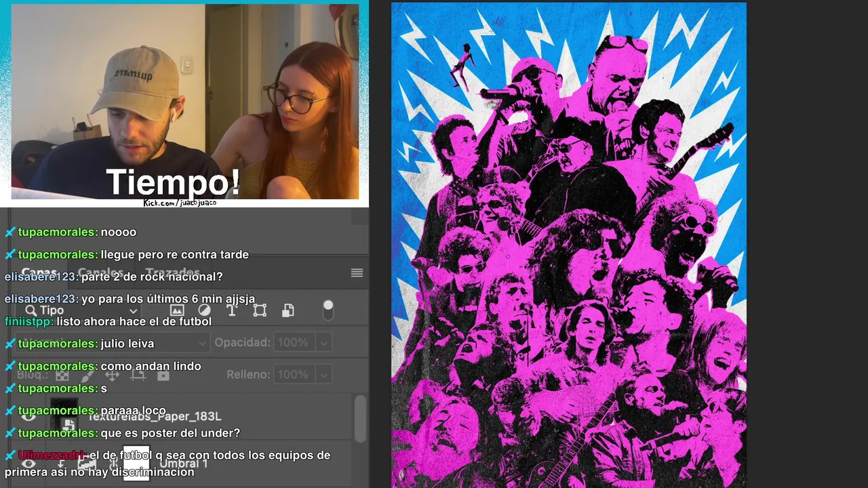This screenshot has height=488, width=868.
Task: Open the layers panel menu icon
Action: (x=357, y=273)
